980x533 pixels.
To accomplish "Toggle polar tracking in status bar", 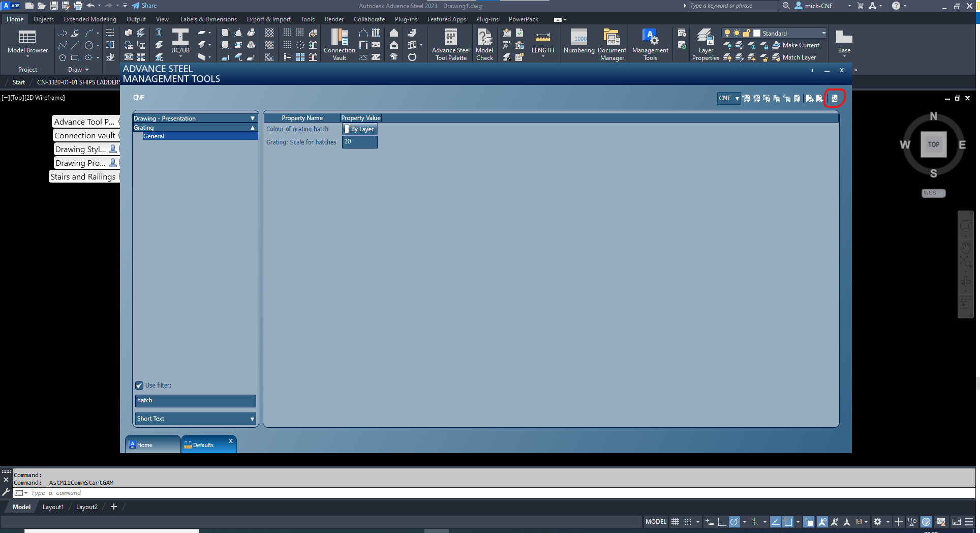I will tap(734, 522).
